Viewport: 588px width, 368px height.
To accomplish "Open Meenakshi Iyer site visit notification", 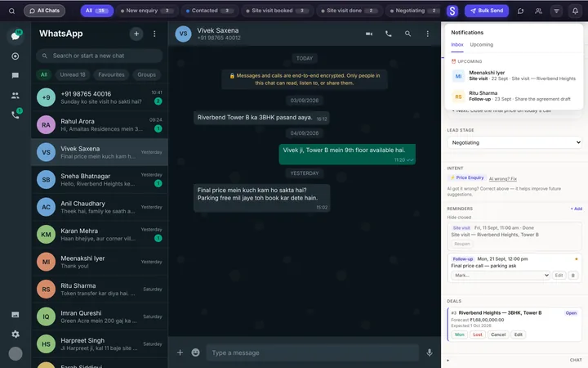I will (x=514, y=75).
